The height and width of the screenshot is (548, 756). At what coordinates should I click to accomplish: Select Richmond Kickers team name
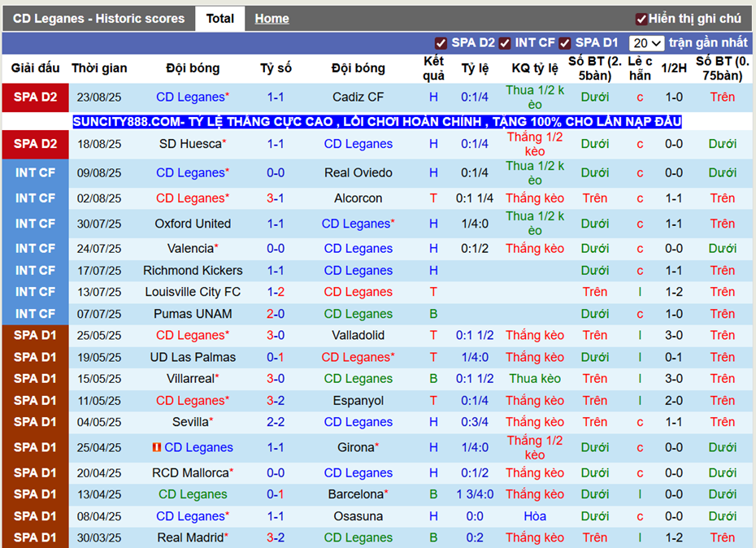point(193,271)
